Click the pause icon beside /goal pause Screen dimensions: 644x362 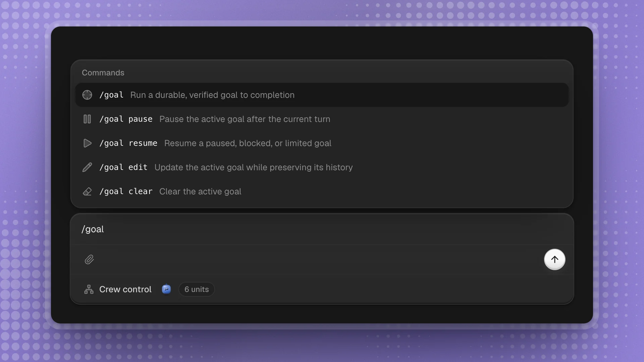pos(87,119)
